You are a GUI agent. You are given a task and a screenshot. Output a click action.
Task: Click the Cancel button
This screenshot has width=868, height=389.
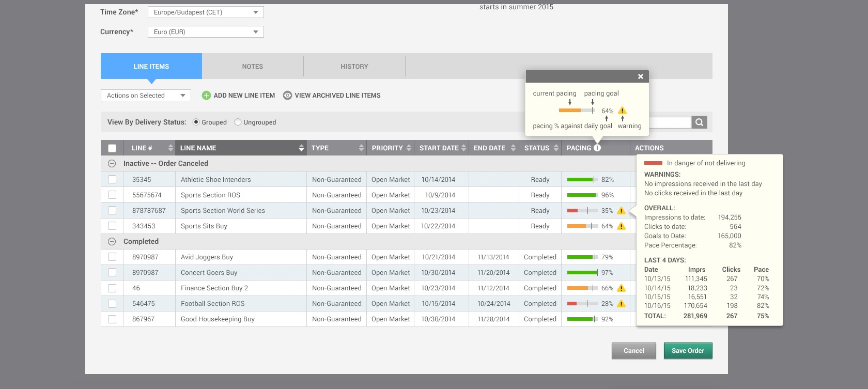pyautogui.click(x=633, y=351)
